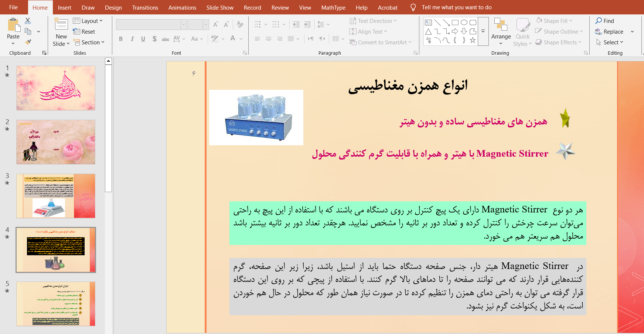Click the Center align paragraph icon
The image size is (644, 334).
coord(269,39)
